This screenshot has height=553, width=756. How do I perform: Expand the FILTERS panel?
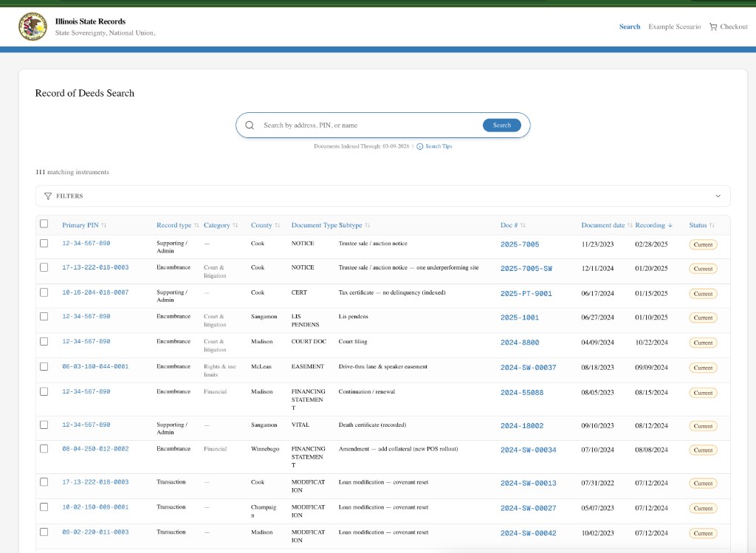[717, 196]
